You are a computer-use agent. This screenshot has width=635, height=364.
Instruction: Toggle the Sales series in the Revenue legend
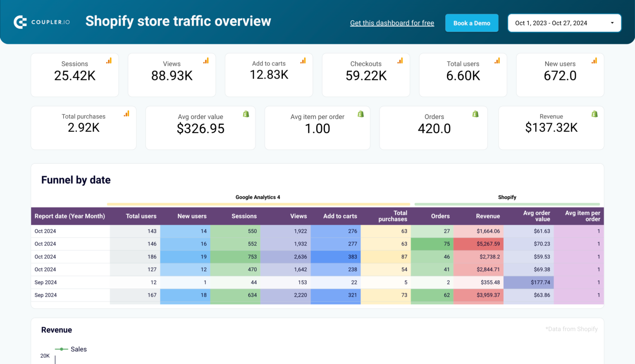pos(71,349)
